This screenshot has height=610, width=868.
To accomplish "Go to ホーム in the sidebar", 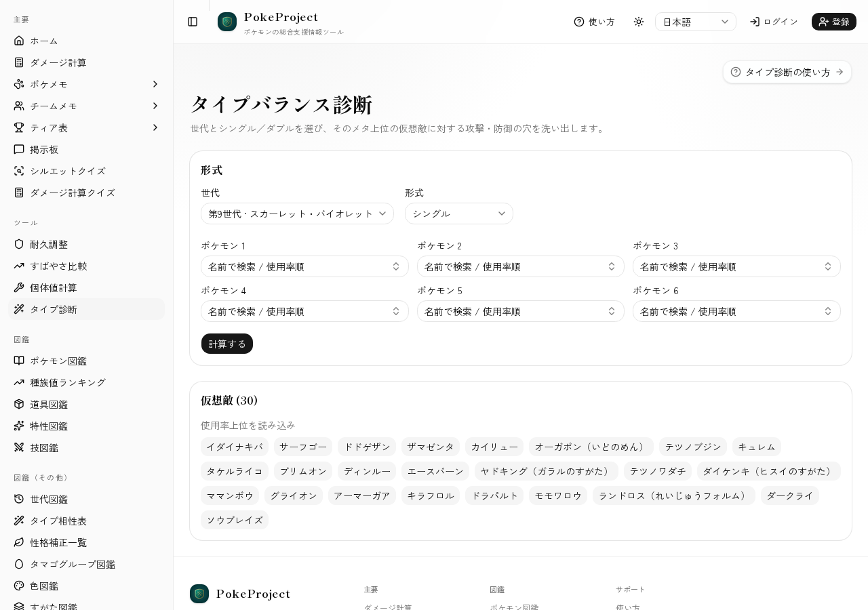I will tap(87, 41).
